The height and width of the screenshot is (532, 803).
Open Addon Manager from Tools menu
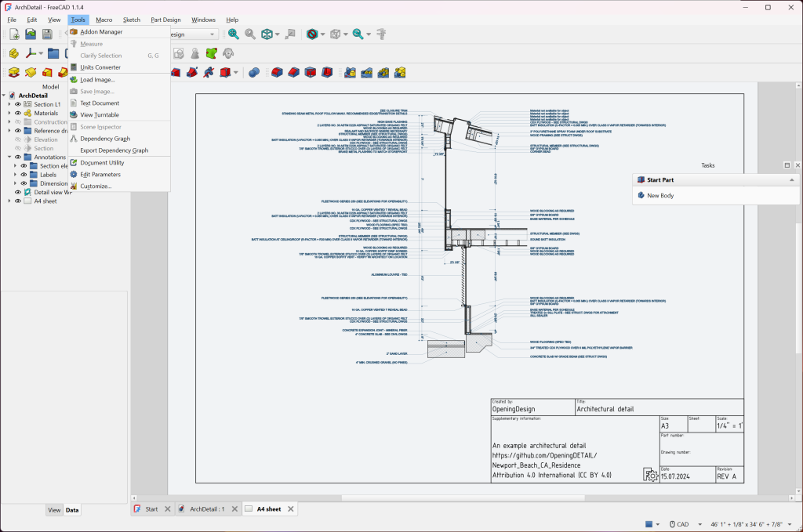point(119,31)
